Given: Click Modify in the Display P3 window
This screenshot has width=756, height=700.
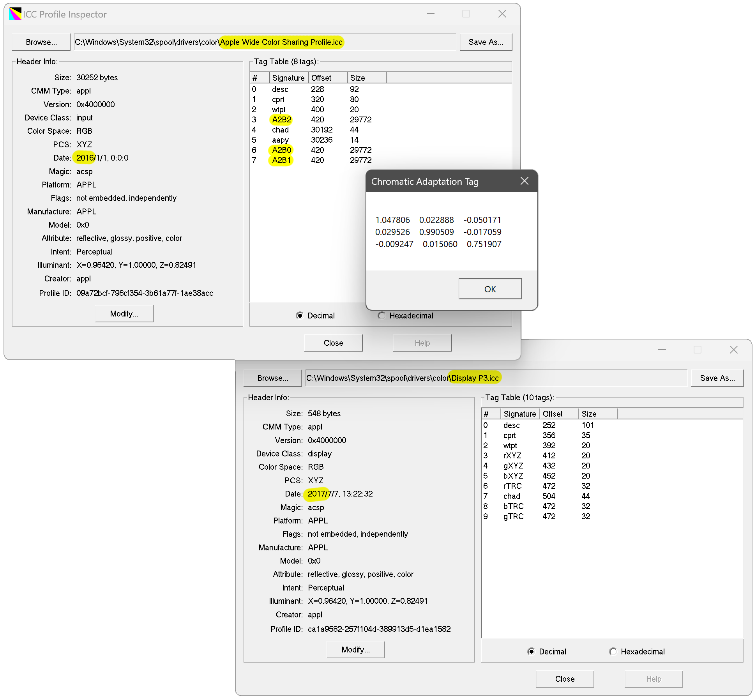Looking at the screenshot, I should (x=355, y=650).
